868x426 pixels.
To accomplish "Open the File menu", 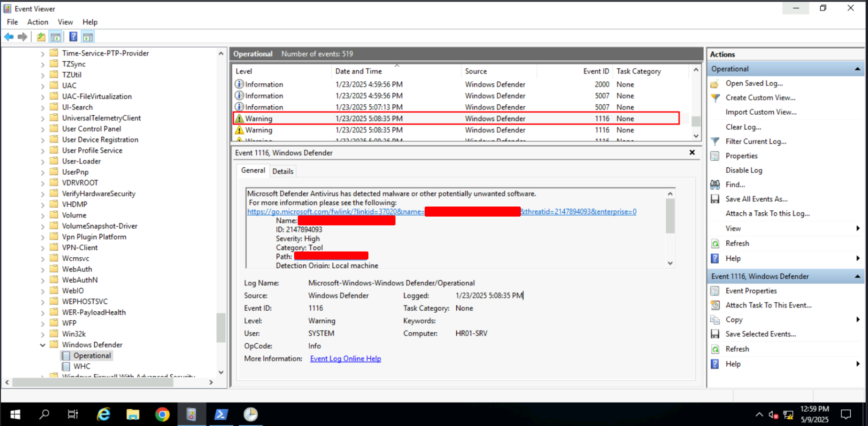I will point(12,22).
